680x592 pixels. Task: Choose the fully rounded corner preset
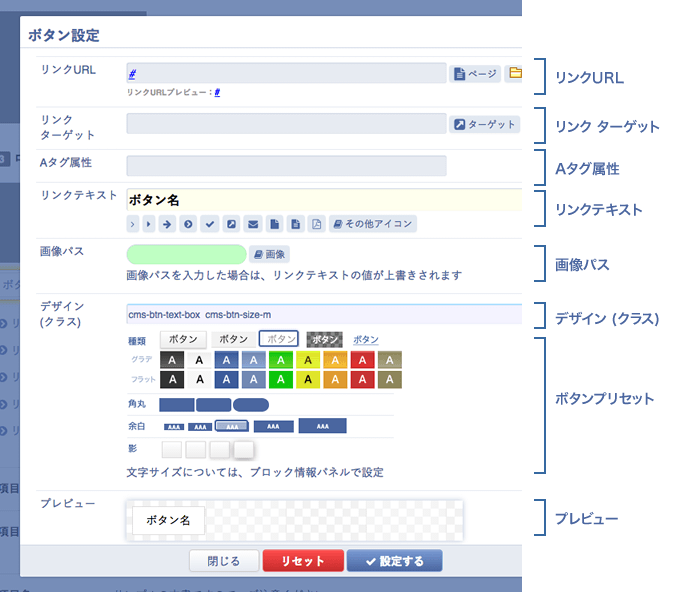[251, 405]
